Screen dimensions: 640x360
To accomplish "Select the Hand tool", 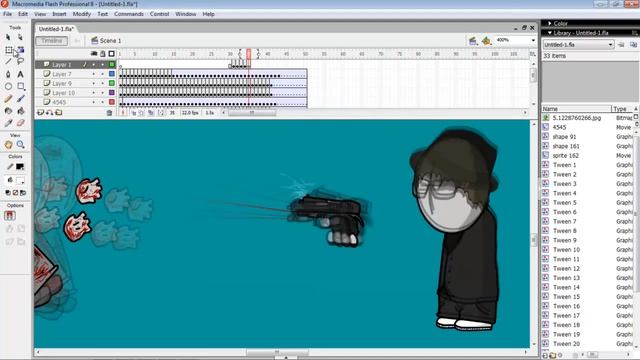I will 8,144.
